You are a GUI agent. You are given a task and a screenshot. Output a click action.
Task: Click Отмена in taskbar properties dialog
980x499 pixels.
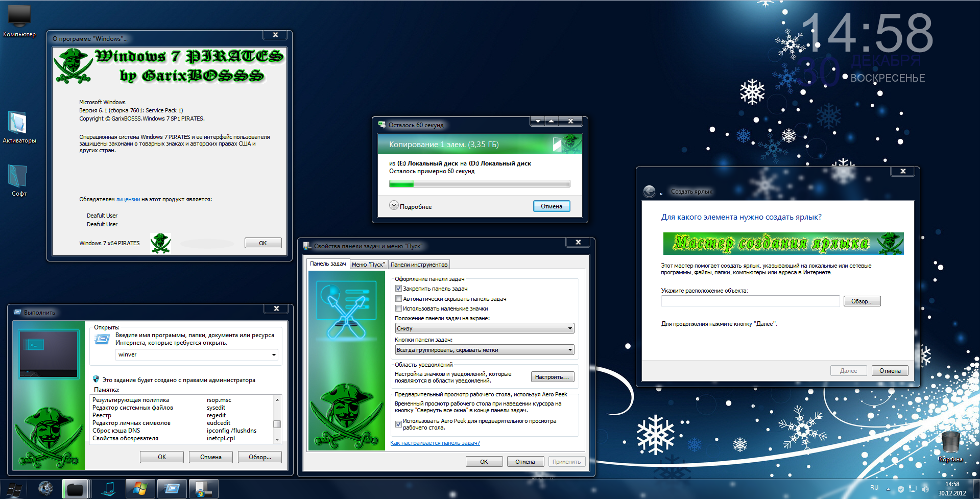(525, 462)
